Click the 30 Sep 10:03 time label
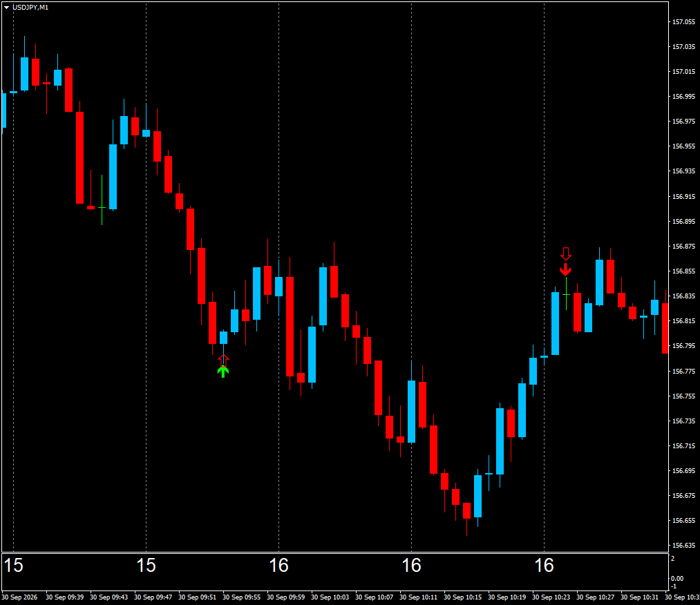The image size is (700, 605). point(330,597)
